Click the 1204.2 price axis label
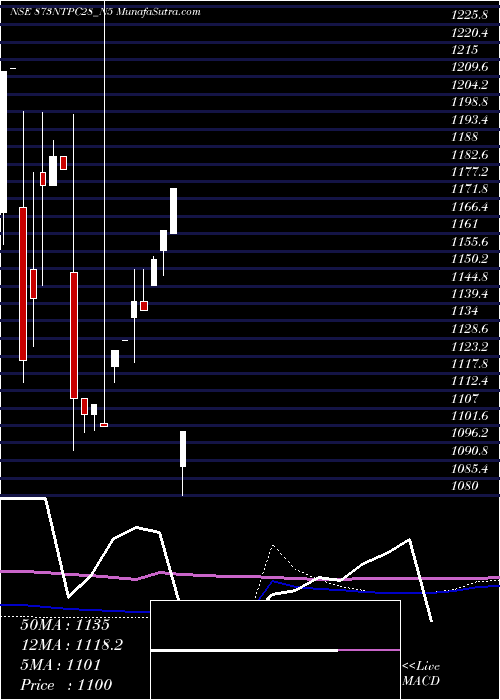 (469, 85)
